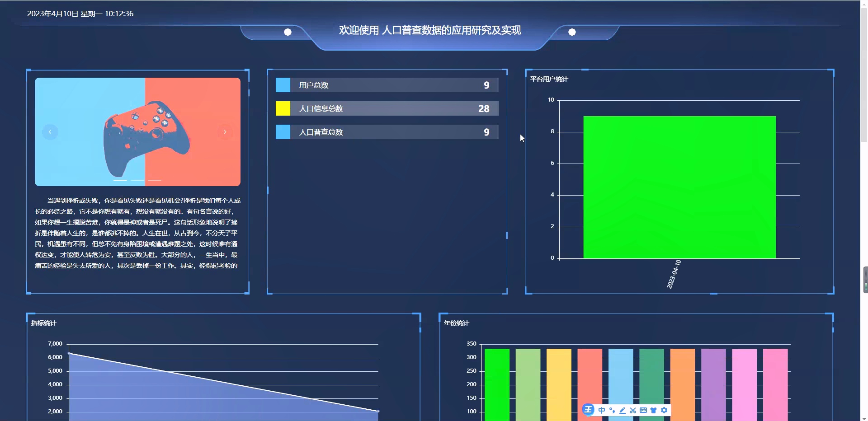This screenshot has width=868, height=421.
Task: Click the yellow swatch beside 人口信息总数
Action: coord(283,108)
